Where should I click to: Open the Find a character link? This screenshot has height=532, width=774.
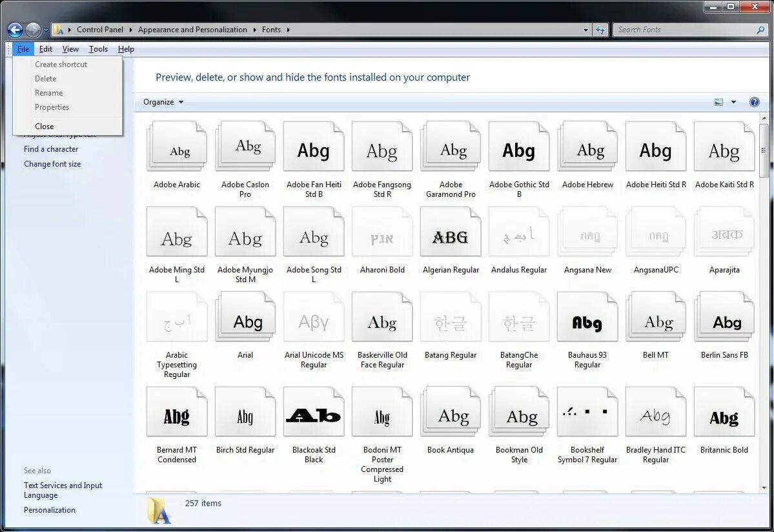tap(51, 149)
